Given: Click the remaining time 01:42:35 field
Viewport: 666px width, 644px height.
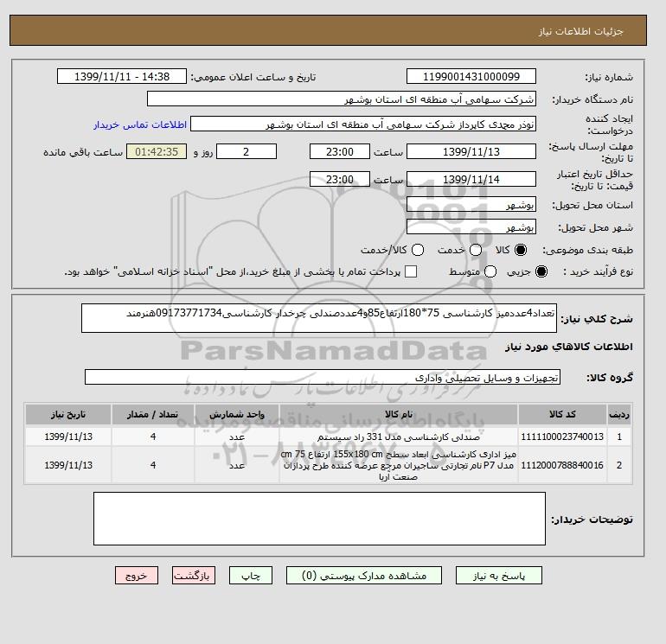Looking at the screenshot, I should (x=157, y=151).
